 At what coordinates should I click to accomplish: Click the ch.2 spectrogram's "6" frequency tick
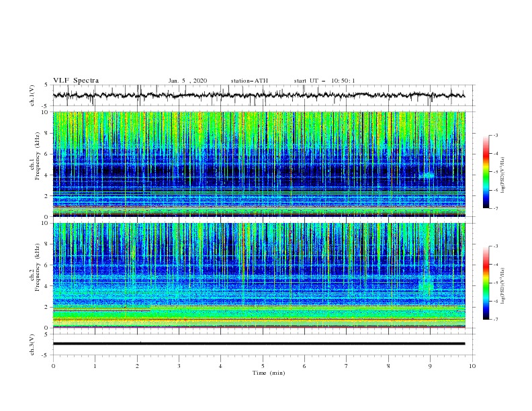pos(47,265)
